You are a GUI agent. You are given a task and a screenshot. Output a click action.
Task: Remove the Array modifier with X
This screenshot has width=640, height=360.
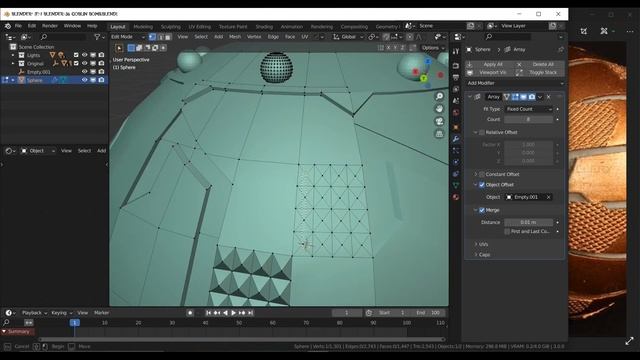point(549,97)
